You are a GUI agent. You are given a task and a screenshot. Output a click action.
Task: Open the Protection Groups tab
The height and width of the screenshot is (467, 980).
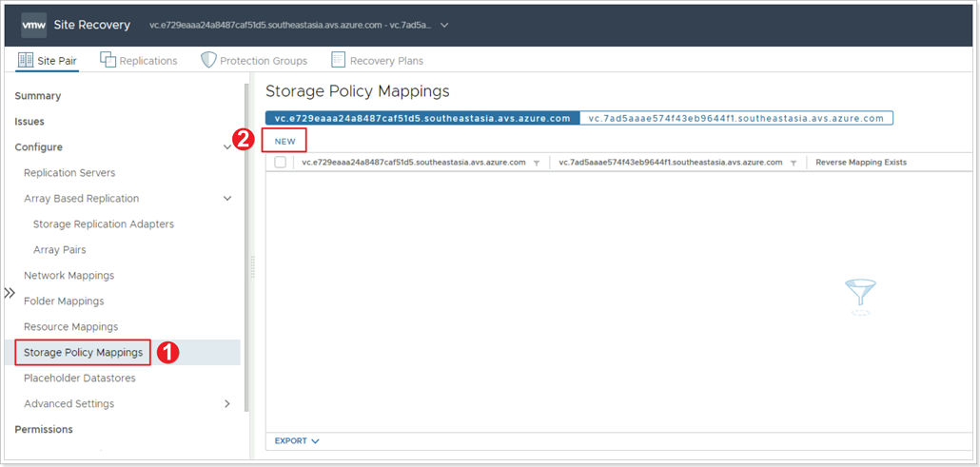click(x=264, y=61)
